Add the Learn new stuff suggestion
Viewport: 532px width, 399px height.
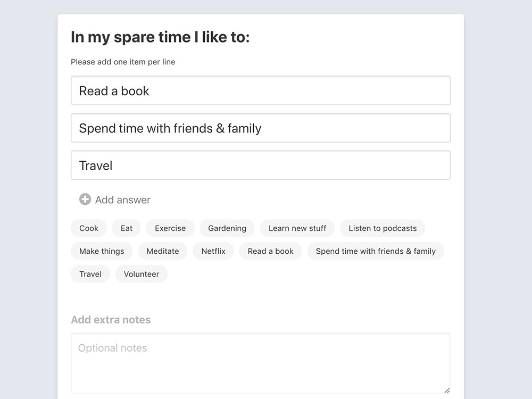point(297,228)
